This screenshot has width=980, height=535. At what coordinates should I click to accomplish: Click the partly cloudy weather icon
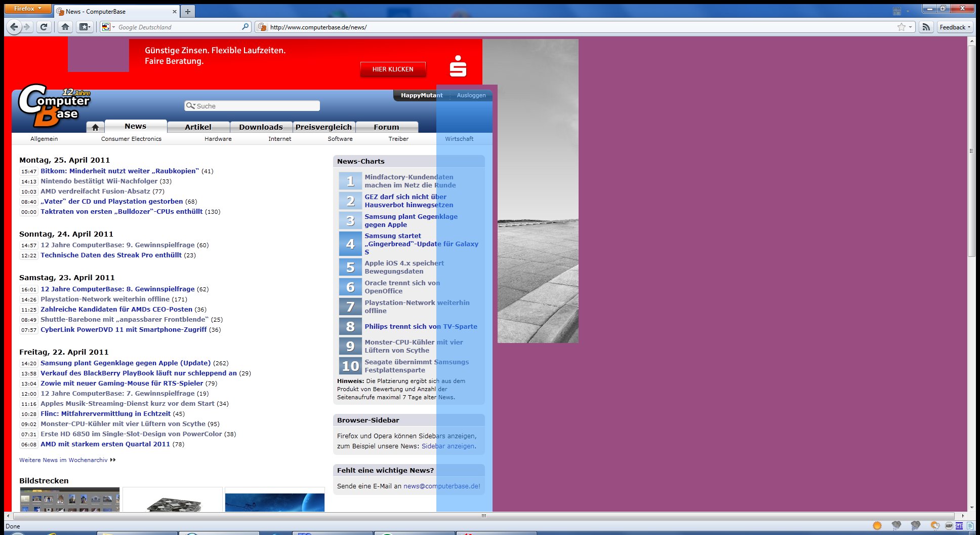935,525
